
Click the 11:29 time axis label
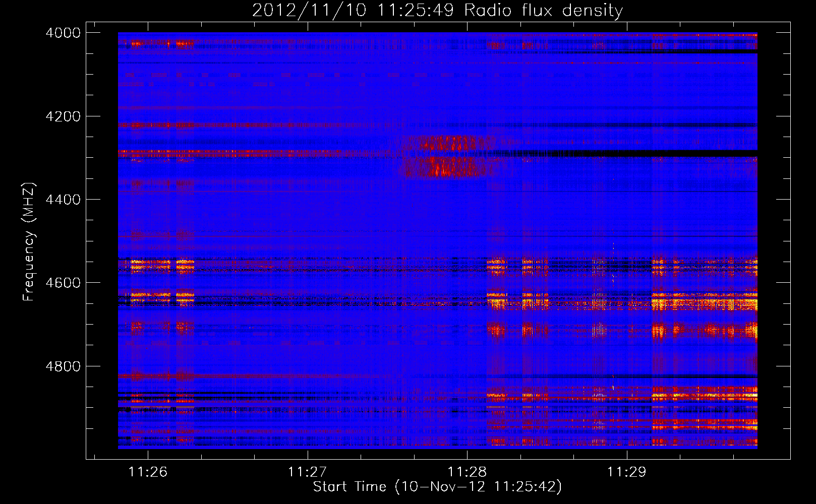click(x=626, y=472)
